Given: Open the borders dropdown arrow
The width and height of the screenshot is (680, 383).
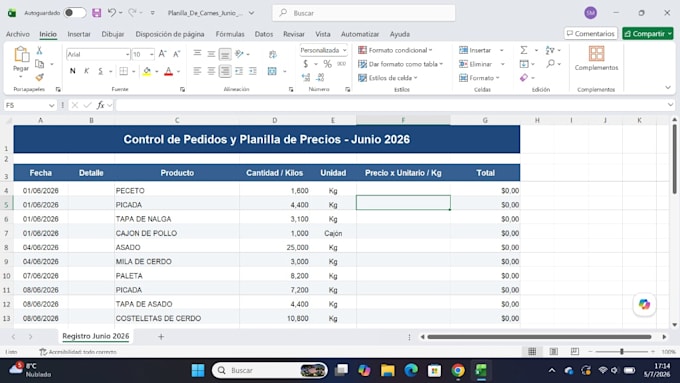Looking at the screenshot, I should point(133,71).
